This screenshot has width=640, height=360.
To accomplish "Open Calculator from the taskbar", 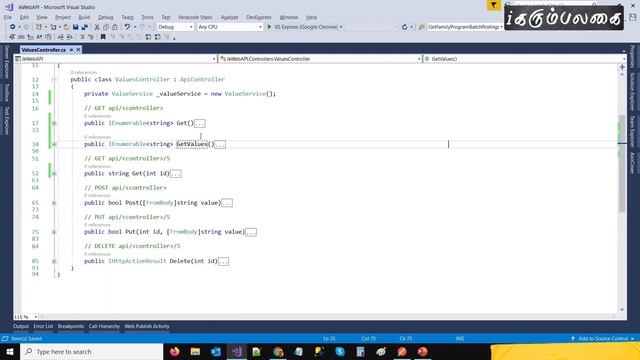I will tap(360, 352).
